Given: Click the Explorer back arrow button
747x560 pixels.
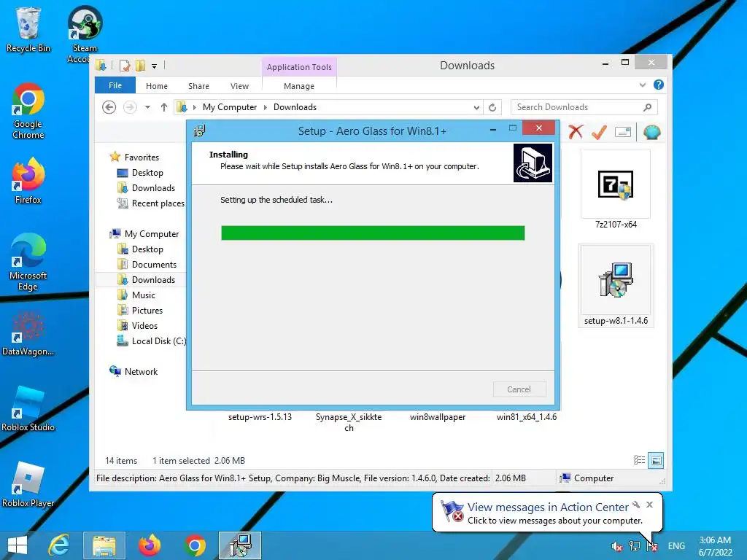Looking at the screenshot, I should click(109, 107).
